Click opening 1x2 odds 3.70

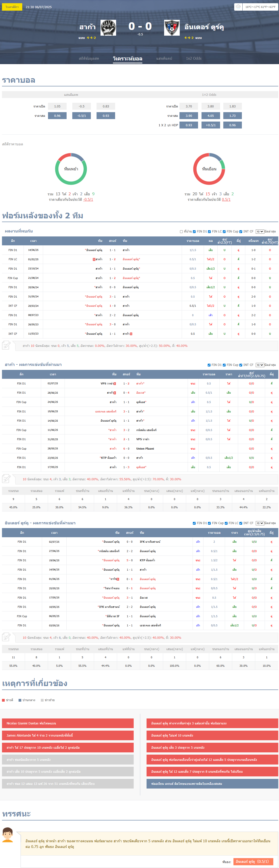[x=189, y=106]
